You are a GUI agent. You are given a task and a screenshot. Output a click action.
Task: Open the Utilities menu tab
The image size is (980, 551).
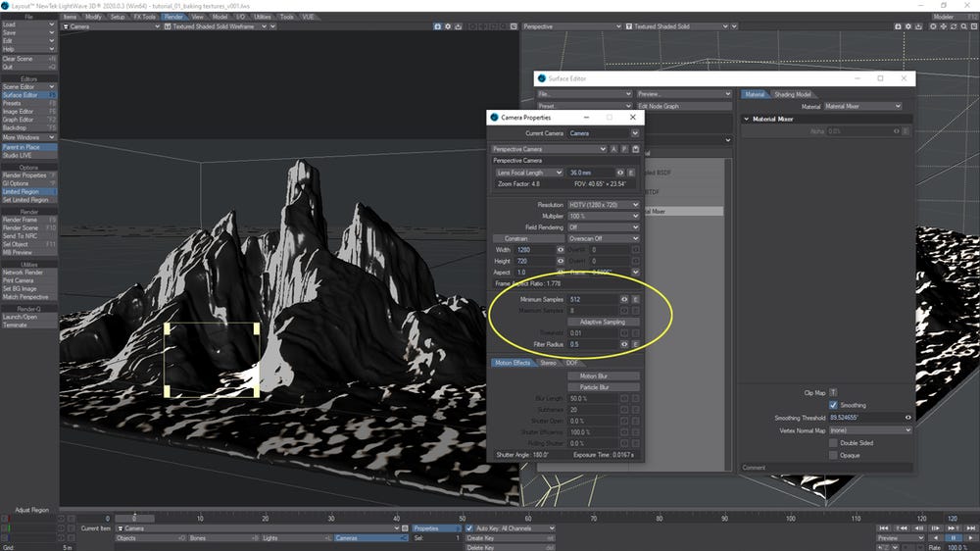coord(263,17)
